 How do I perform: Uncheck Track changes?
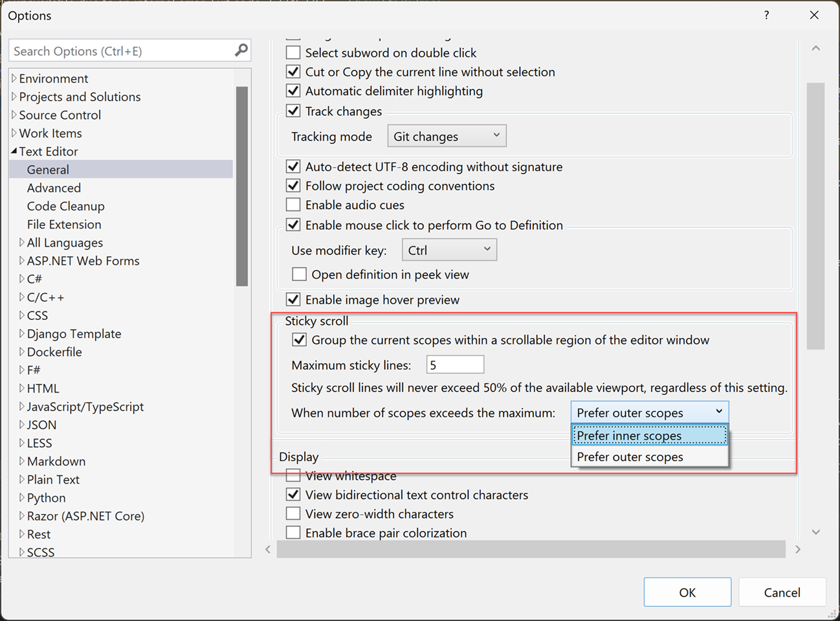point(293,111)
